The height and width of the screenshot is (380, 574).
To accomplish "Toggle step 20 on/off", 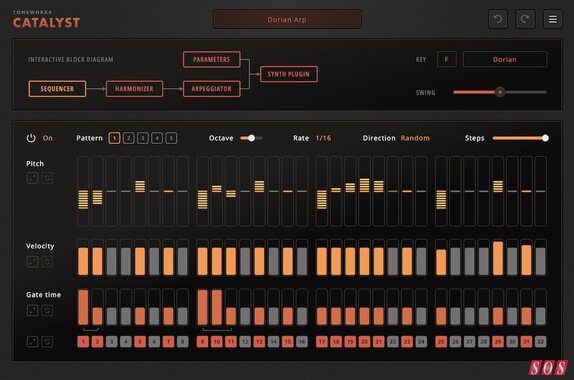I will pos(364,342).
